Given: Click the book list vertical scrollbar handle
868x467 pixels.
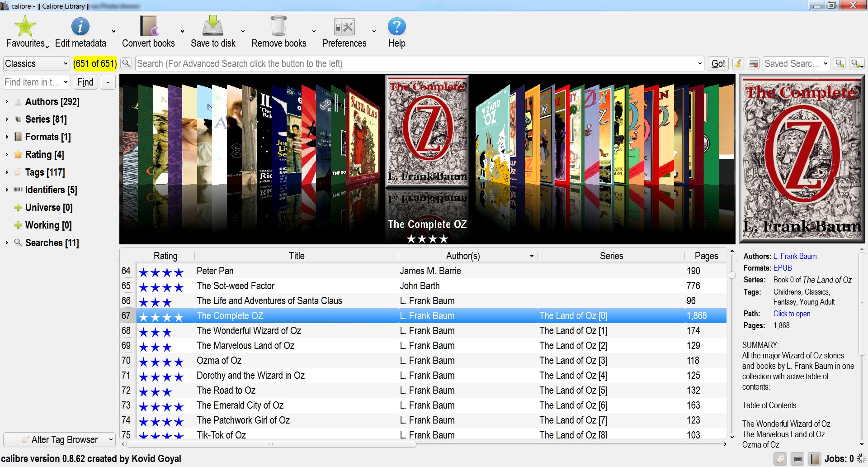Looking at the screenshot, I should [732, 275].
